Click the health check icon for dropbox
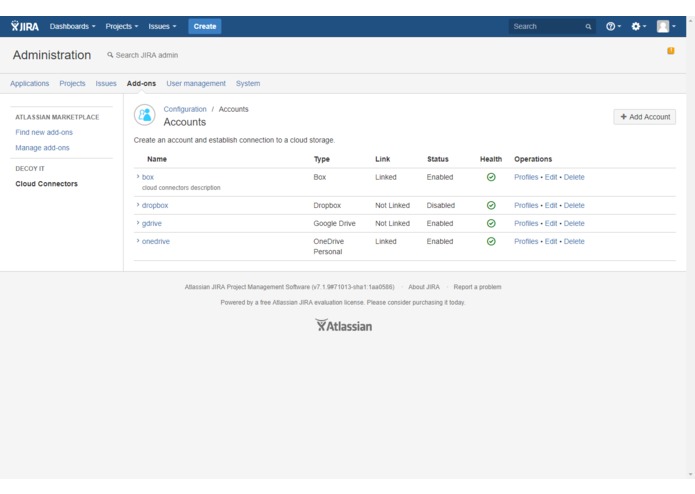695x494 pixels. pos(491,206)
